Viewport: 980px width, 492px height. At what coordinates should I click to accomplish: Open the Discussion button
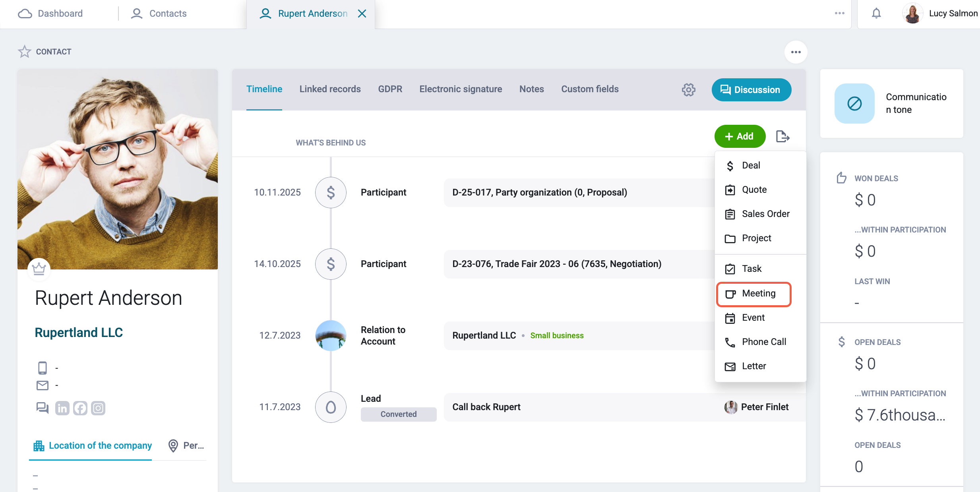[x=751, y=90]
